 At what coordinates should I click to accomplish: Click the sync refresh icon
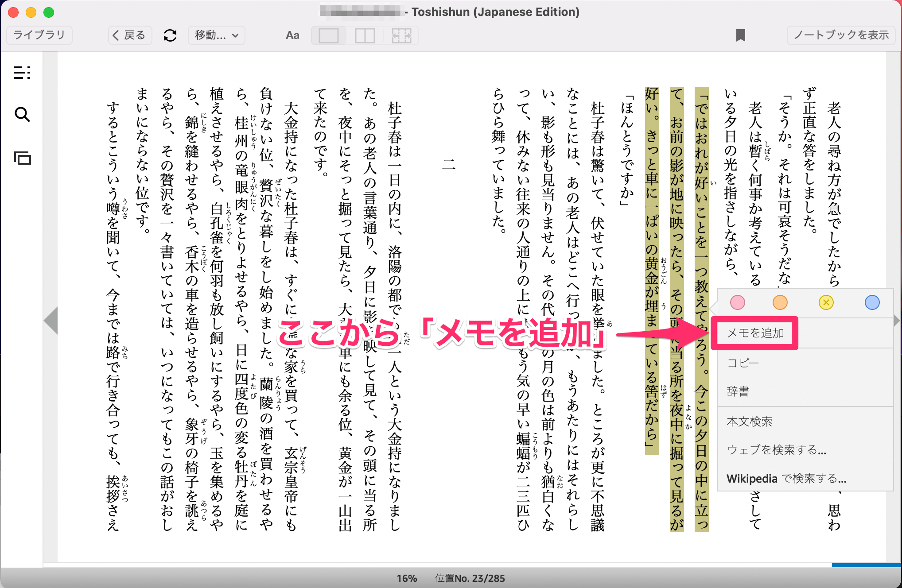click(x=170, y=35)
